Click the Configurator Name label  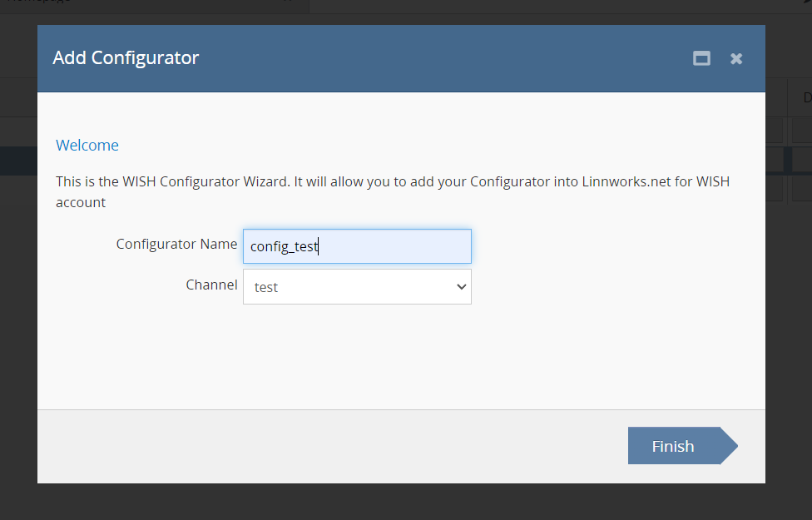pos(176,244)
